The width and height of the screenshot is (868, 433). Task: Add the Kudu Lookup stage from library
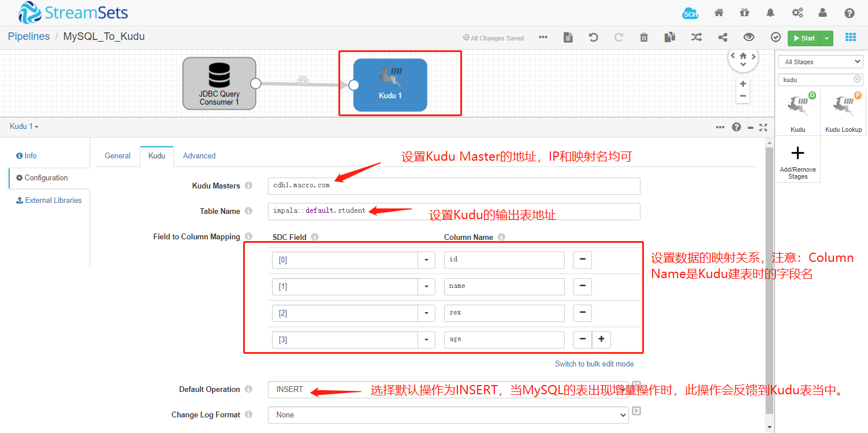pos(843,112)
